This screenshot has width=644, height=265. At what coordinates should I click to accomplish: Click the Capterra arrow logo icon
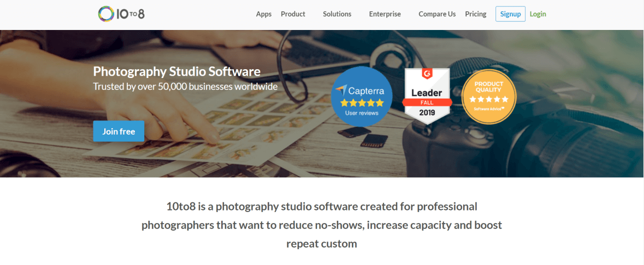(x=341, y=89)
